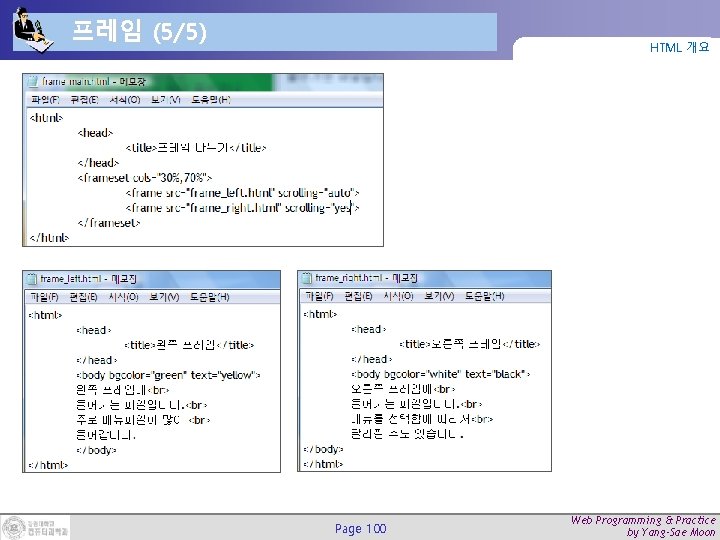
Task: Click by Yang-Sae Moon footer text
Action: 671,533
